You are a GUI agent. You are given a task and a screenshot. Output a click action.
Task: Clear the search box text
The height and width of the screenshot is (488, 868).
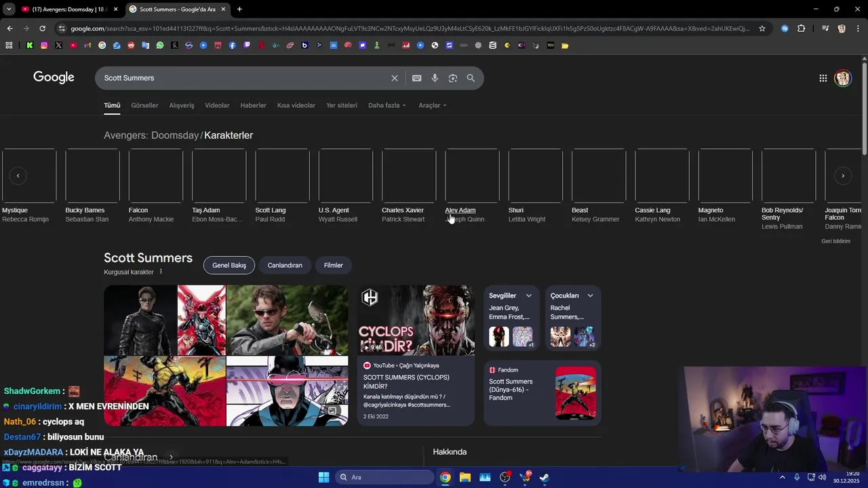tap(395, 78)
